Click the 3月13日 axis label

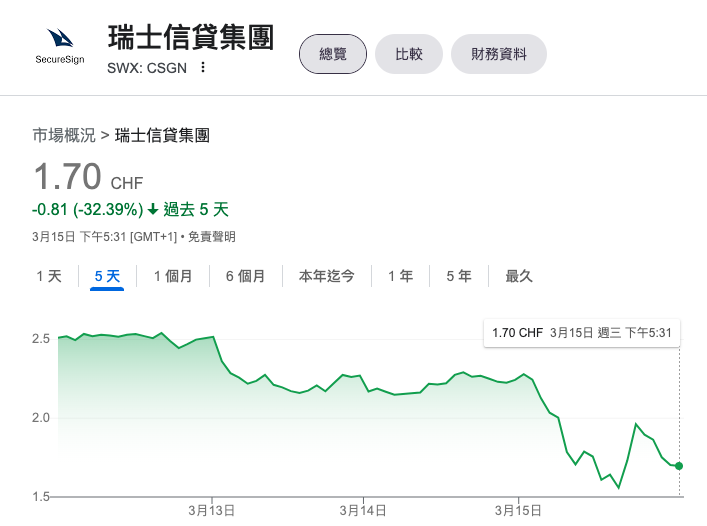(x=211, y=511)
